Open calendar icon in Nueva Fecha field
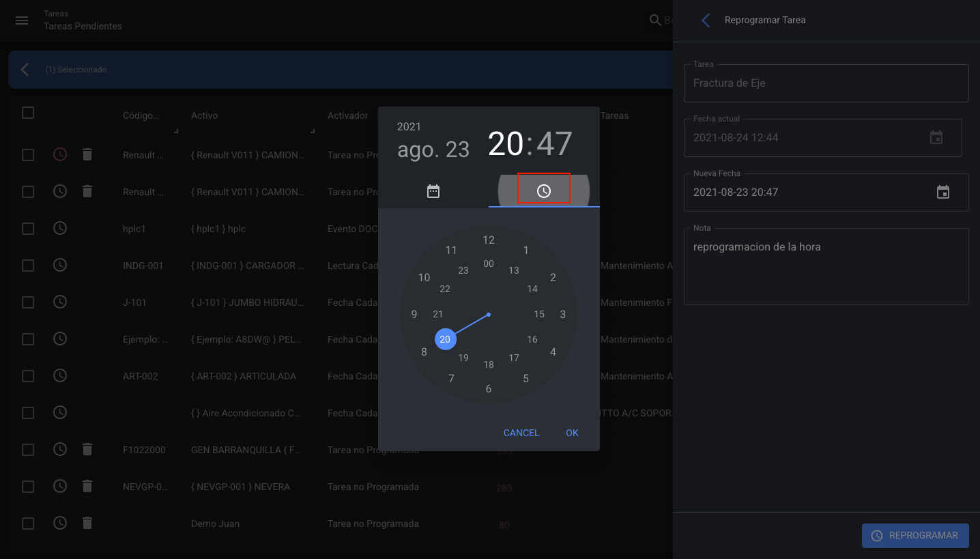The image size is (980, 559). (x=943, y=192)
